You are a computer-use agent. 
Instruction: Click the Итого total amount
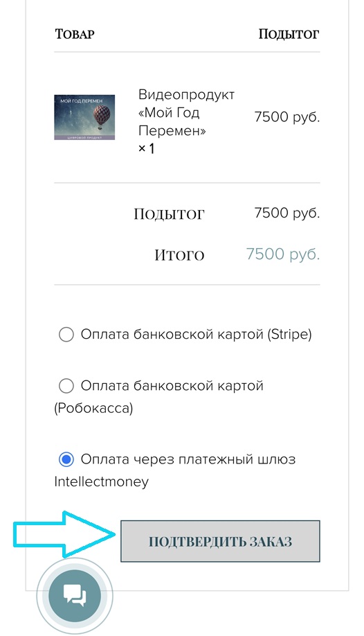pos(283,254)
